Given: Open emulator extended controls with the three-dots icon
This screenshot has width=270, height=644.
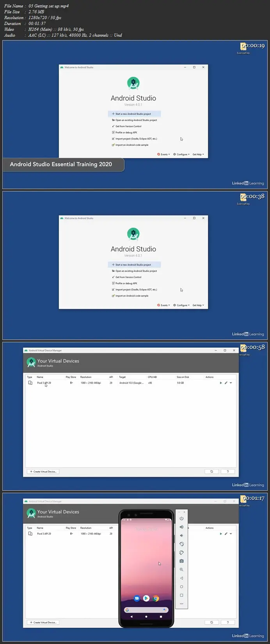Looking at the screenshot, I should [181, 604].
